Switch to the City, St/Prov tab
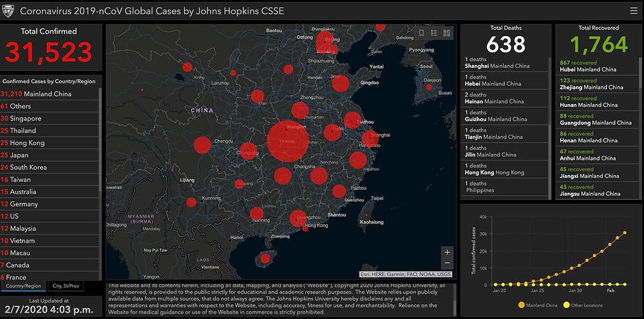Image resolution: width=644 pixels, height=319 pixels. tap(66, 285)
